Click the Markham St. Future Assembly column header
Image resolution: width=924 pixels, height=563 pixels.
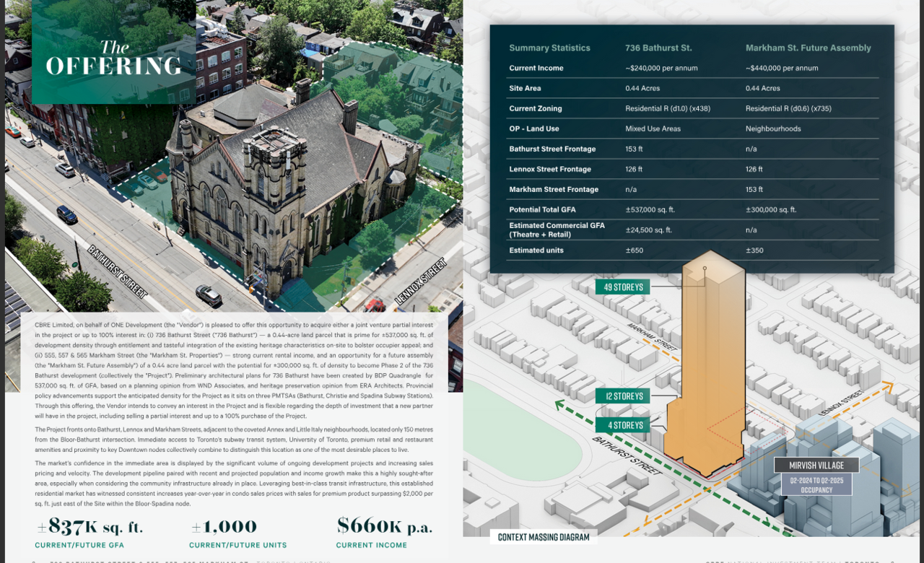(x=808, y=48)
